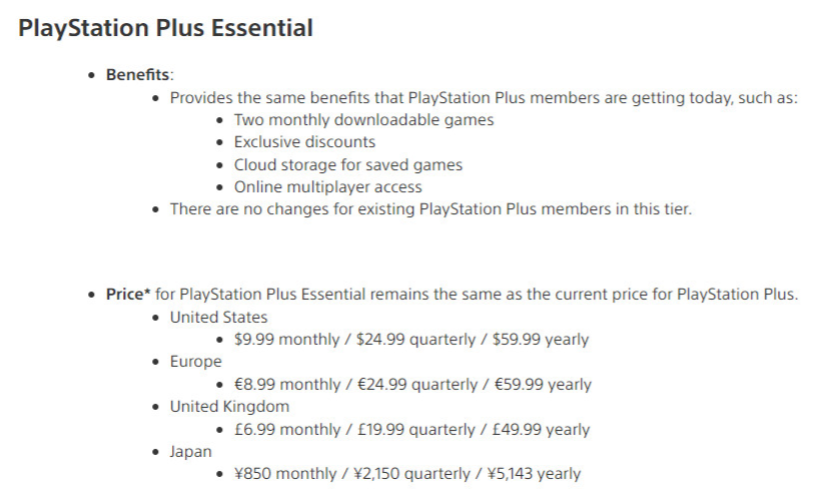This screenshot has width=835, height=503.
Task: Select the United States region bullet
Action: 218,317
